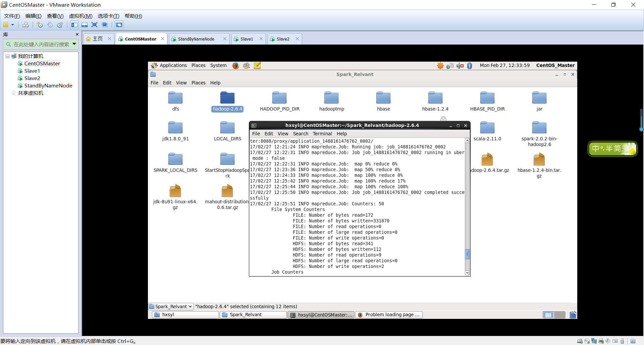Open the hbase-1.2.4 folder
This screenshot has height=345, width=644.
click(435, 101)
